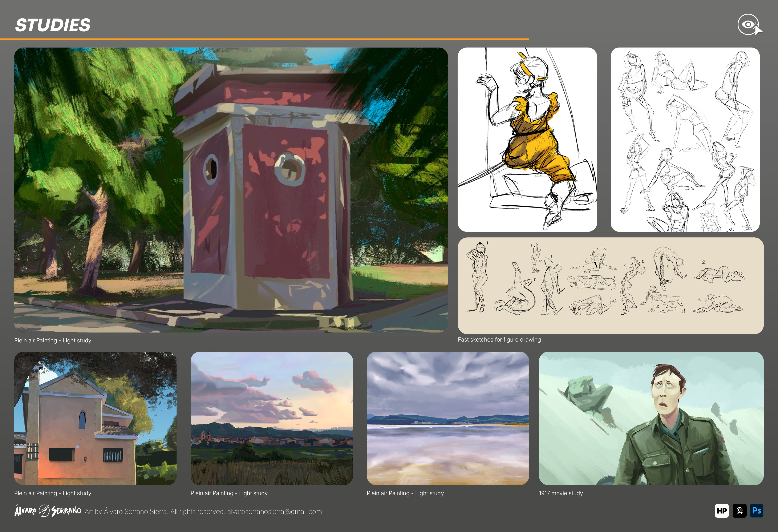Select the orange house light study painting
This screenshot has height=532, width=778.
pyautogui.click(x=95, y=418)
